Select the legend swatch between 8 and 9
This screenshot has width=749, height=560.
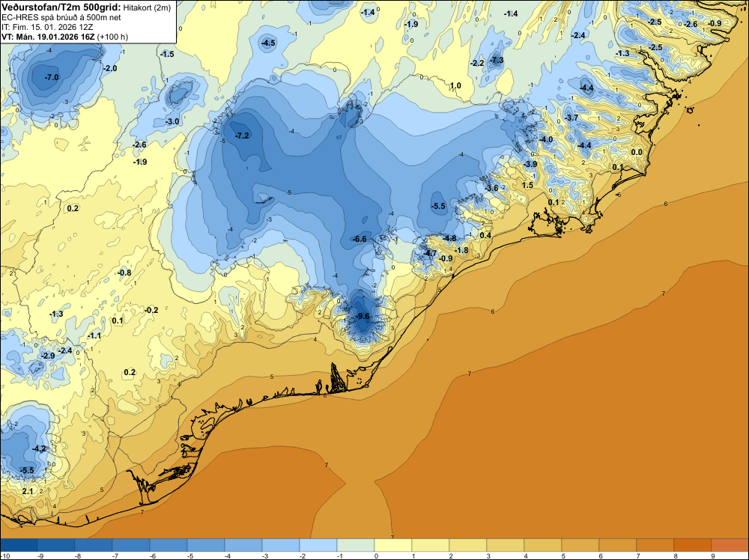[x=693, y=545]
